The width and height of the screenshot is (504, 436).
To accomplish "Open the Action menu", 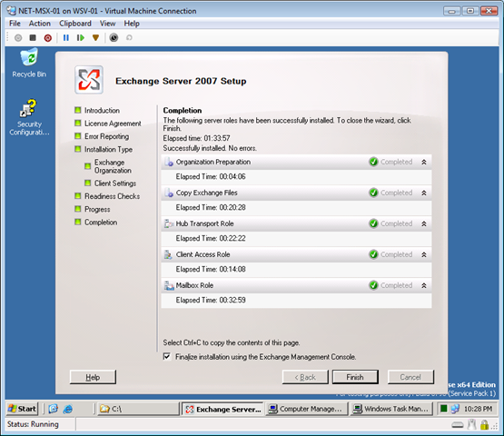I will pos(40,24).
